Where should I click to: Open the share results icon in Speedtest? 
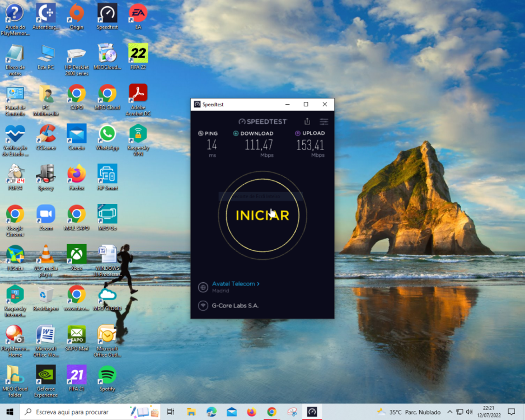[307, 122]
